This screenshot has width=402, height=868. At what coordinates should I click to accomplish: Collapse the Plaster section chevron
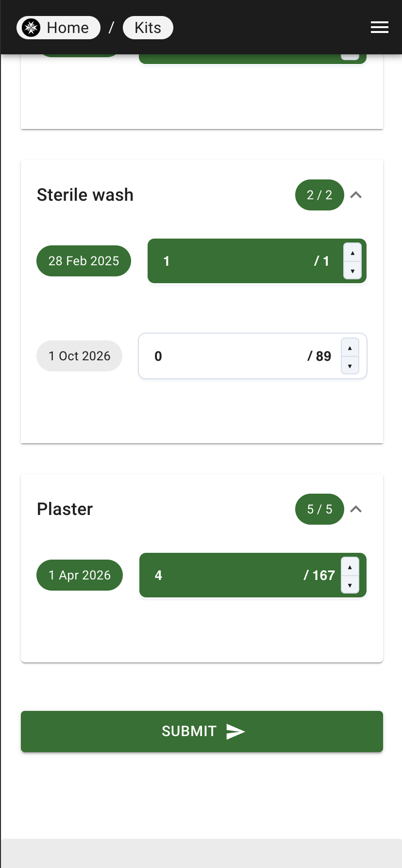356,509
